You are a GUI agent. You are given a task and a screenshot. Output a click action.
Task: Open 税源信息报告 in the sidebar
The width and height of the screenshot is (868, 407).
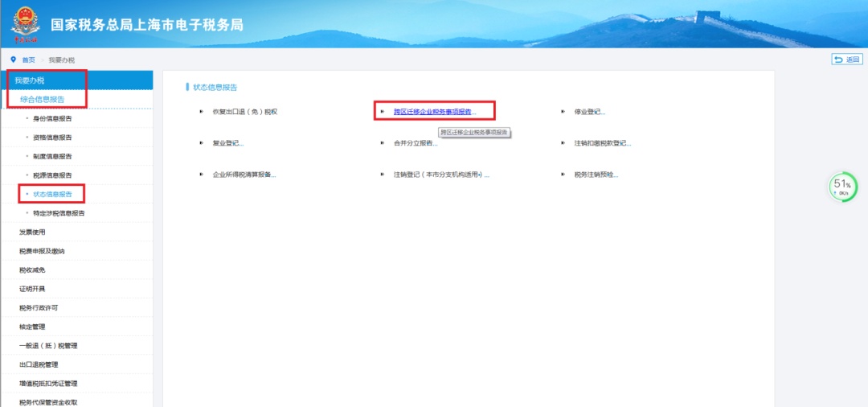pyautogui.click(x=52, y=175)
